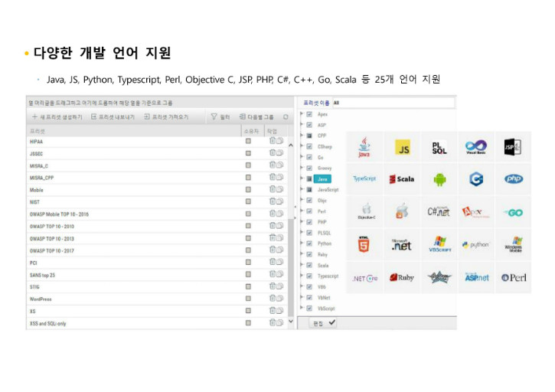Select the PLSQL item in language tree
The image size is (555, 392).
coord(324,233)
